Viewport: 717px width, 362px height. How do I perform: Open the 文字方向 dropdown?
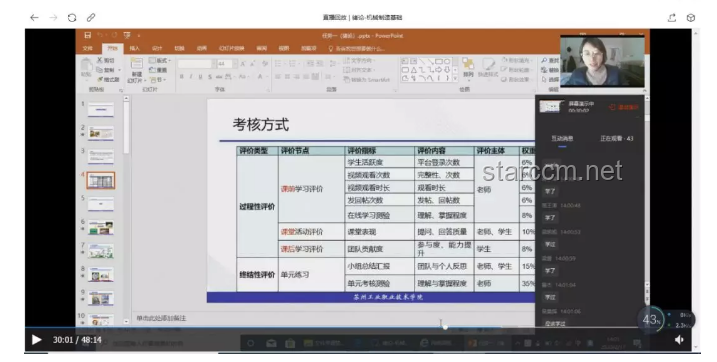pos(358,60)
